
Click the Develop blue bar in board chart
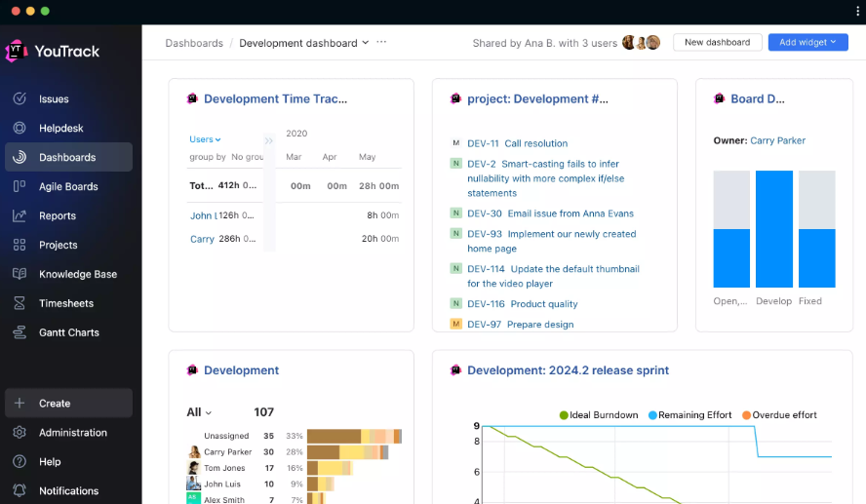[x=774, y=229]
